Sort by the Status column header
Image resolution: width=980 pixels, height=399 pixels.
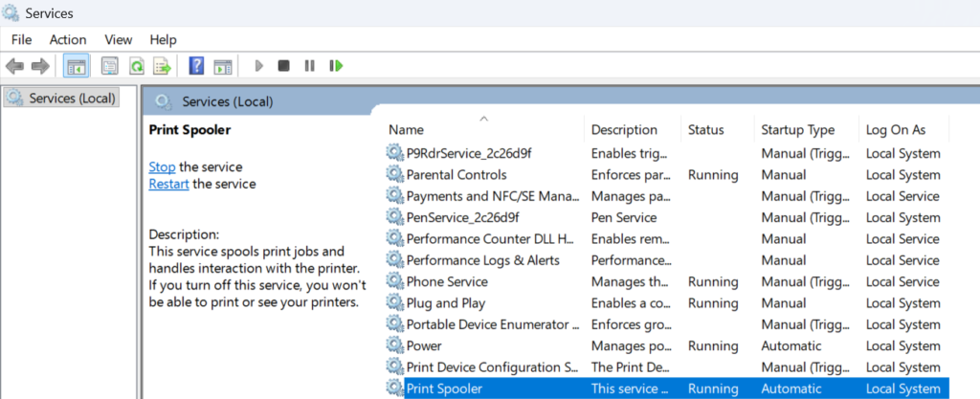[x=718, y=130]
